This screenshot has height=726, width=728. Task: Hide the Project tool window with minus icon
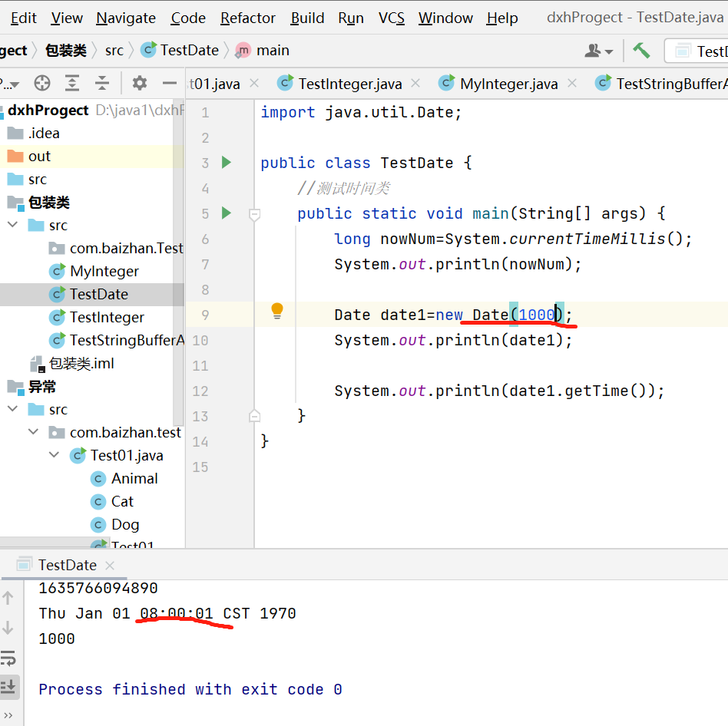[x=170, y=84]
